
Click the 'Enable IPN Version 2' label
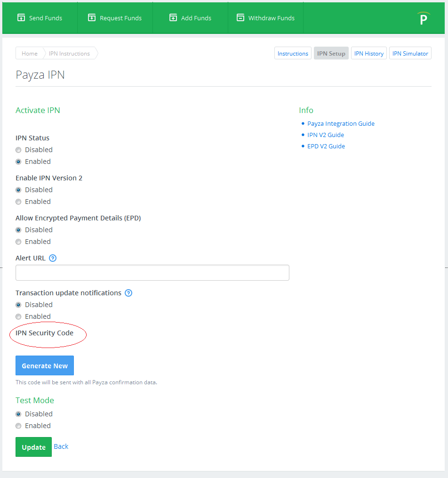click(49, 178)
